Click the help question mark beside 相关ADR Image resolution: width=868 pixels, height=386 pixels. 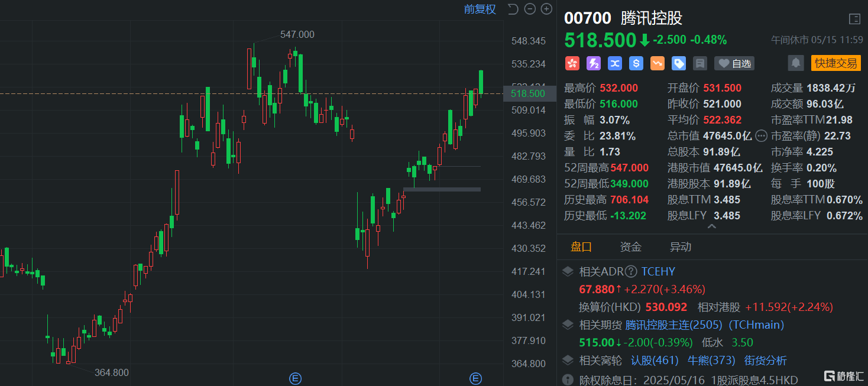click(631, 272)
